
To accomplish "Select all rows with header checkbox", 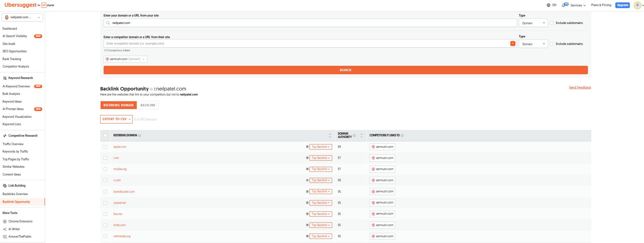I will 105,135.
